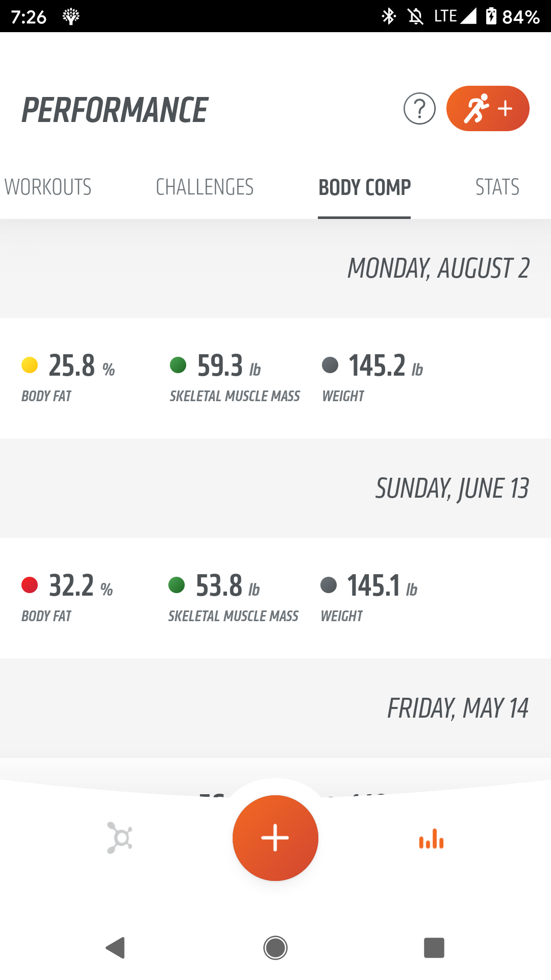Open the Monday, August 2 entry header
The height and width of the screenshot is (980, 551).
pyautogui.click(x=438, y=268)
